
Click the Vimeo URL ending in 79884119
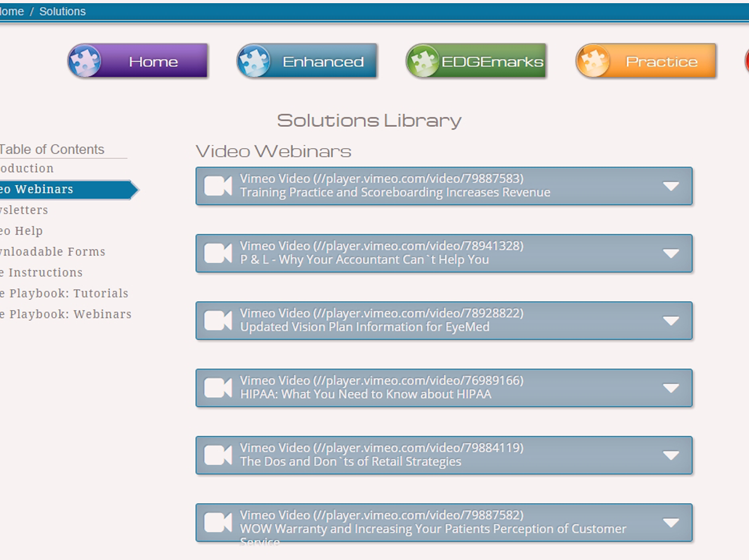point(419,448)
